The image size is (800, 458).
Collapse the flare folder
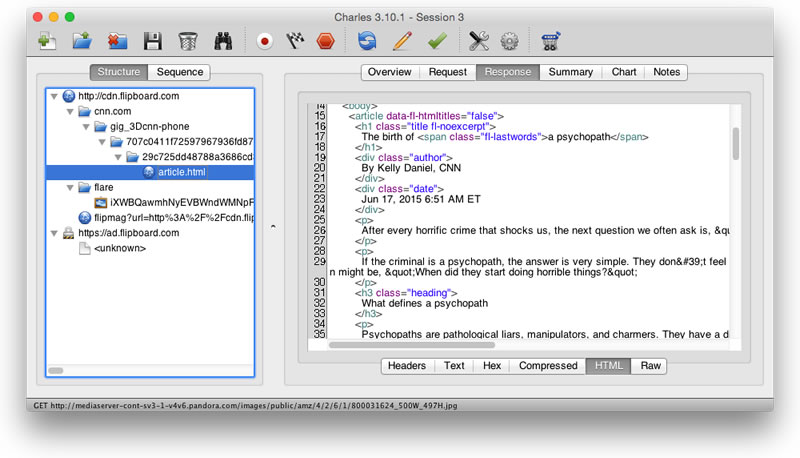70,188
